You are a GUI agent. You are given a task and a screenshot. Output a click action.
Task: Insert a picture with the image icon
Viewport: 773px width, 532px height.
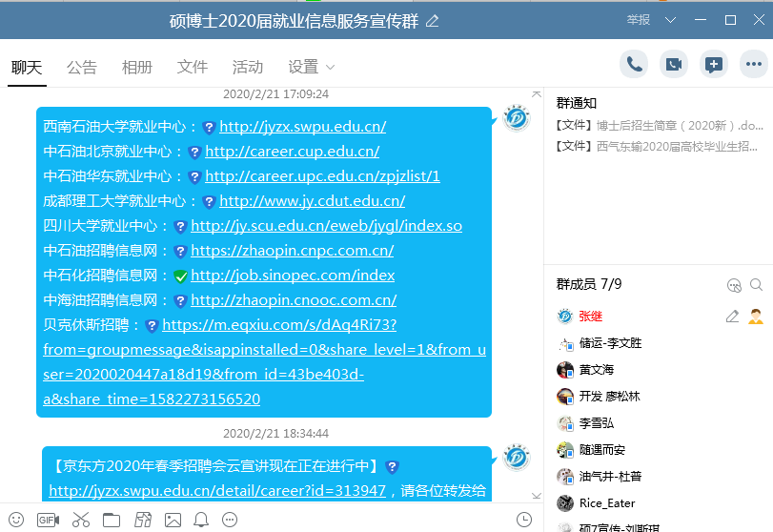(173, 520)
